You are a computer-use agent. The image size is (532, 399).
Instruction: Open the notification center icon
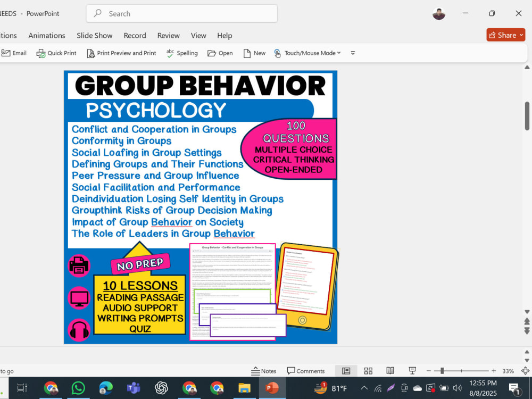(514, 388)
